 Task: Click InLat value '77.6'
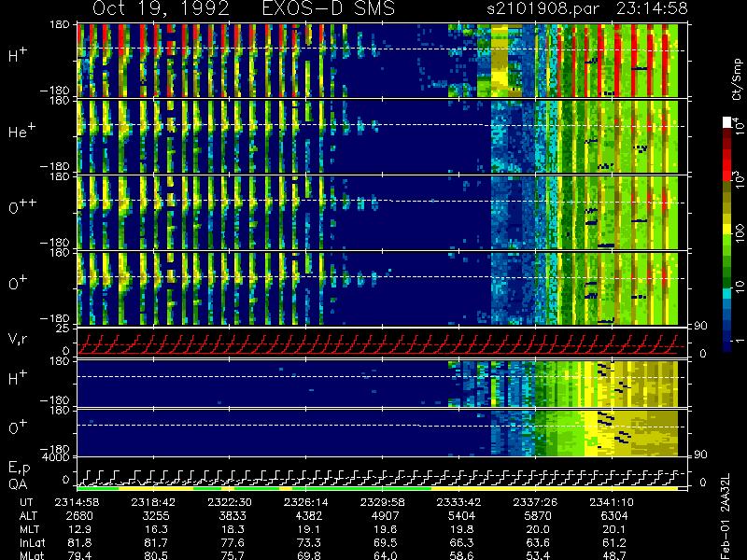(233, 542)
